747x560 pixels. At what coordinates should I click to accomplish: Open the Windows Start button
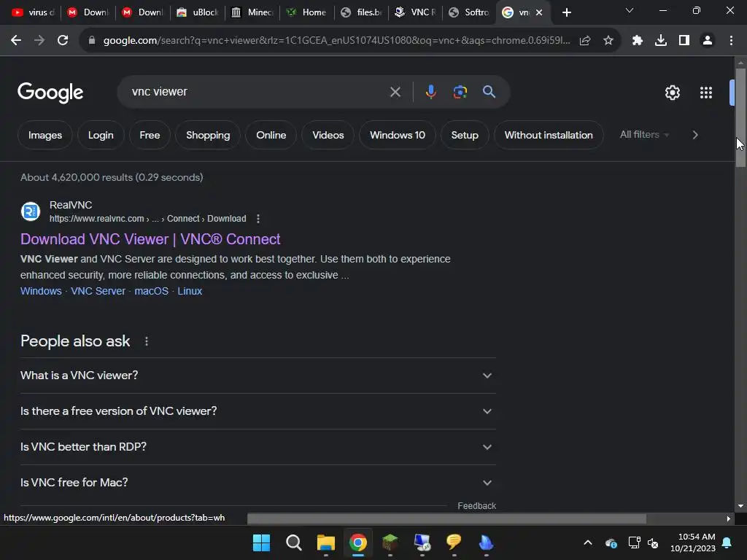(261, 542)
